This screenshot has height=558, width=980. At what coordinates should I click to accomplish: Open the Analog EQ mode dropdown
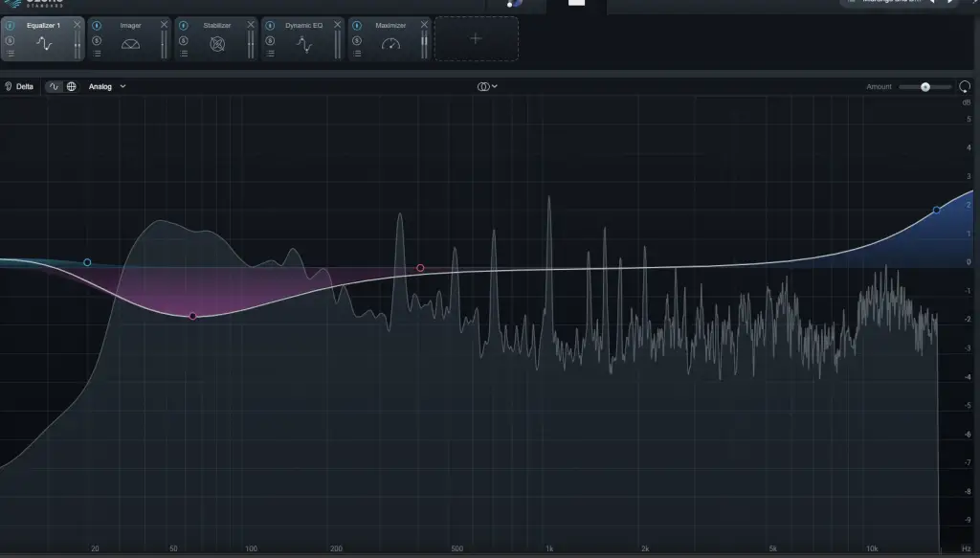(107, 87)
